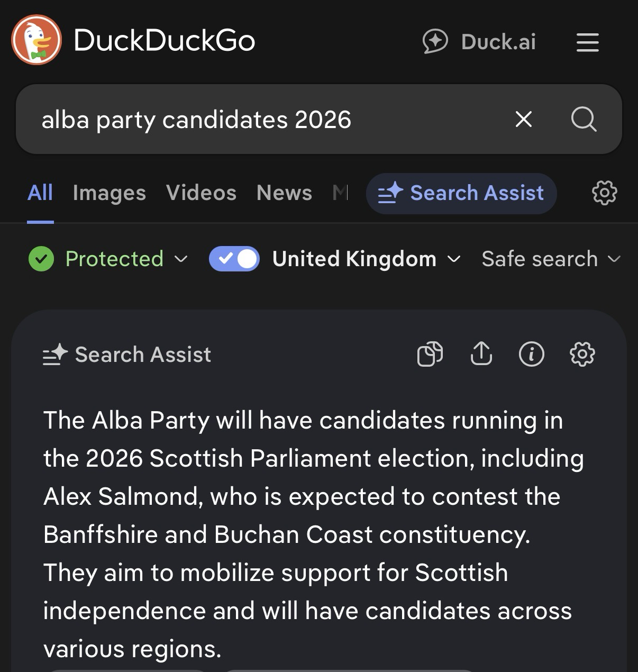Open the News tab
638x672 pixels.
(x=284, y=193)
